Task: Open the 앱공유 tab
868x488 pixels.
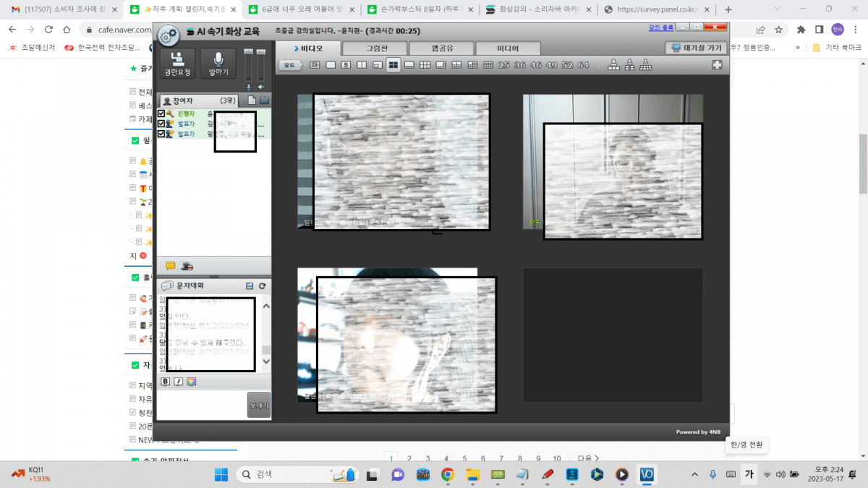Action: tap(441, 48)
